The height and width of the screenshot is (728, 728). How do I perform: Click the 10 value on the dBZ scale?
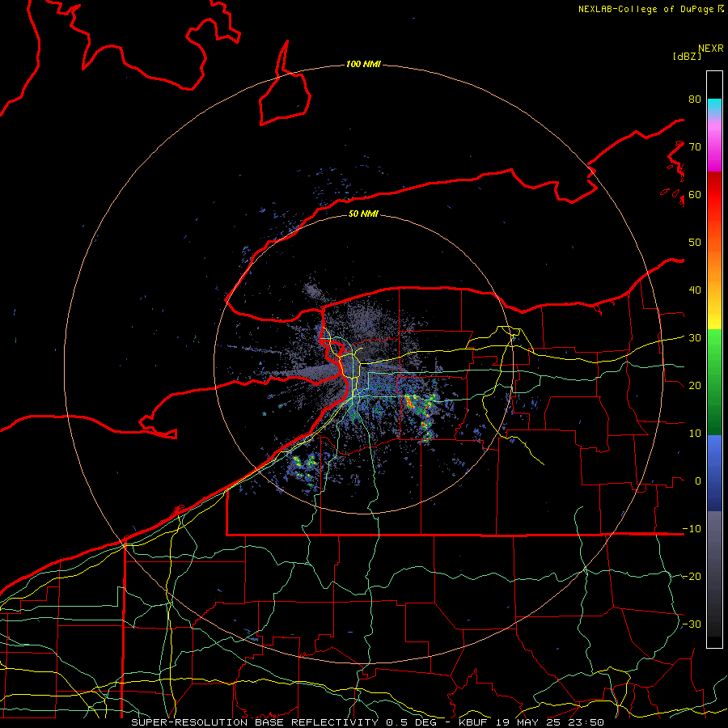point(695,434)
